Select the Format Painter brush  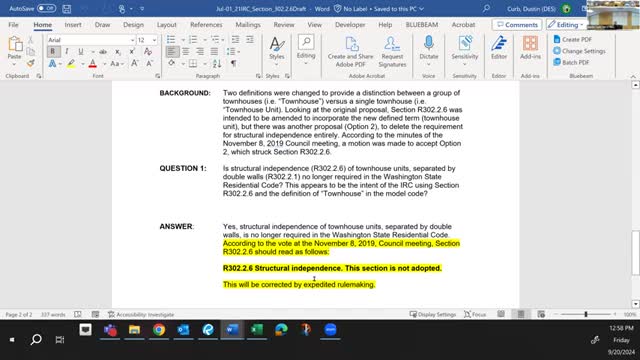coord(31,63)
